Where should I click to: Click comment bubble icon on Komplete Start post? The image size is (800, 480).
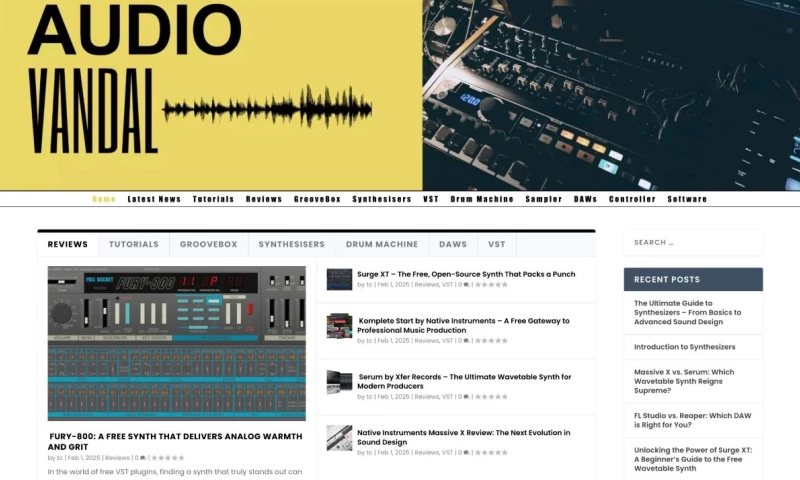click(x=466, y=341)
